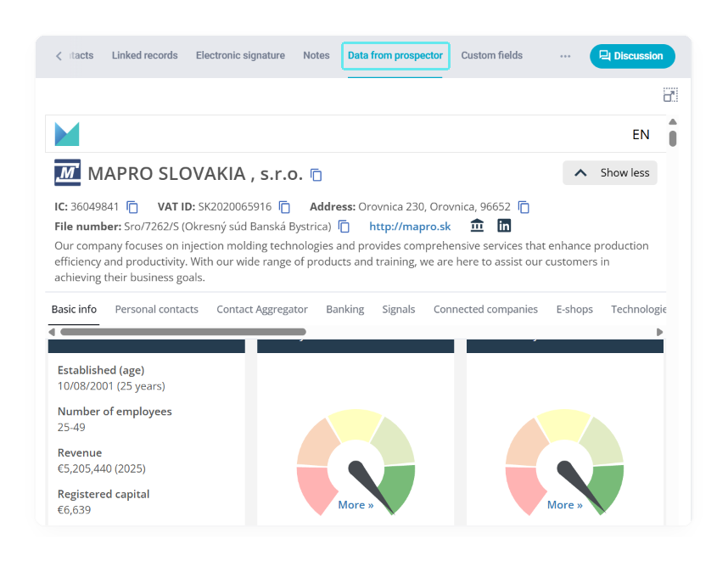
Task: Click the expand-to-fullscreen icon
Action: [670, 95]
